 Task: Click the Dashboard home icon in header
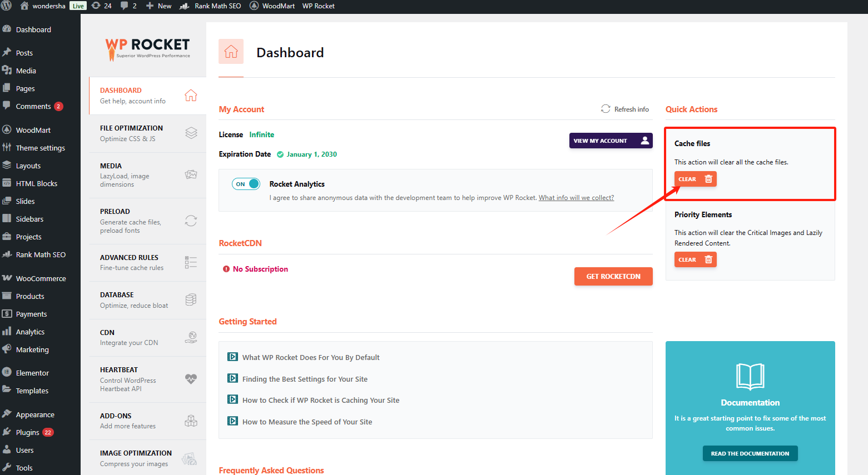[231, 52]
